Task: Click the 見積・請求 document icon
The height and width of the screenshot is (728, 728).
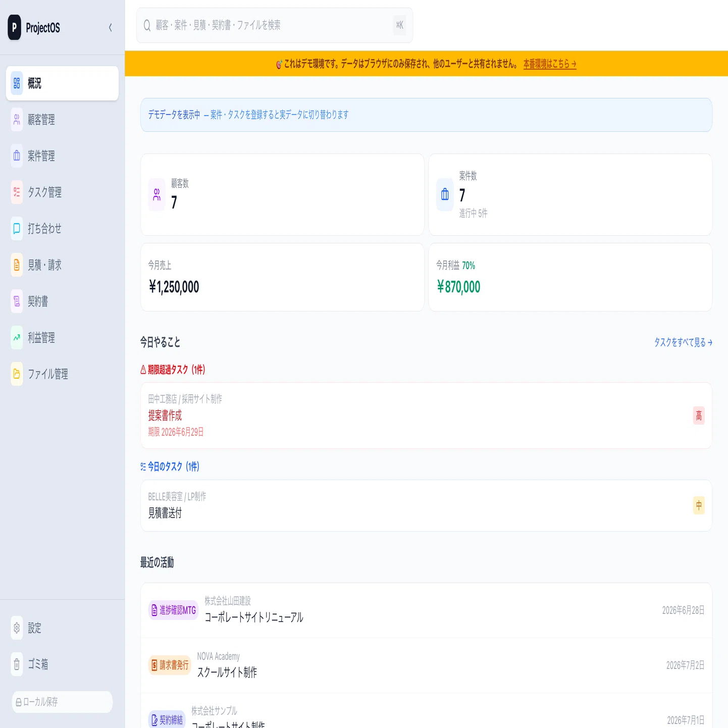Action: [x=17, y=265]
